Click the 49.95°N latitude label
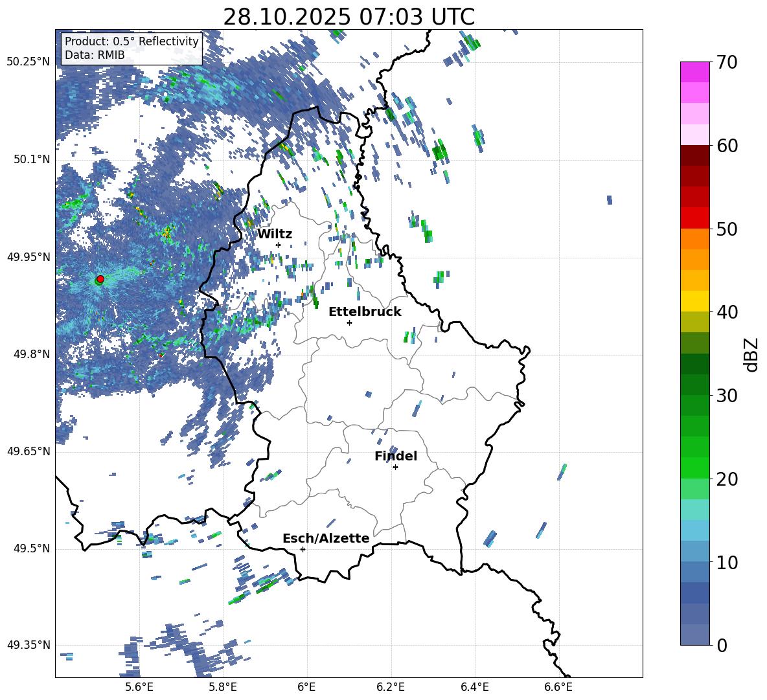This screenshot has height=700, width=767. pos(29,256)
